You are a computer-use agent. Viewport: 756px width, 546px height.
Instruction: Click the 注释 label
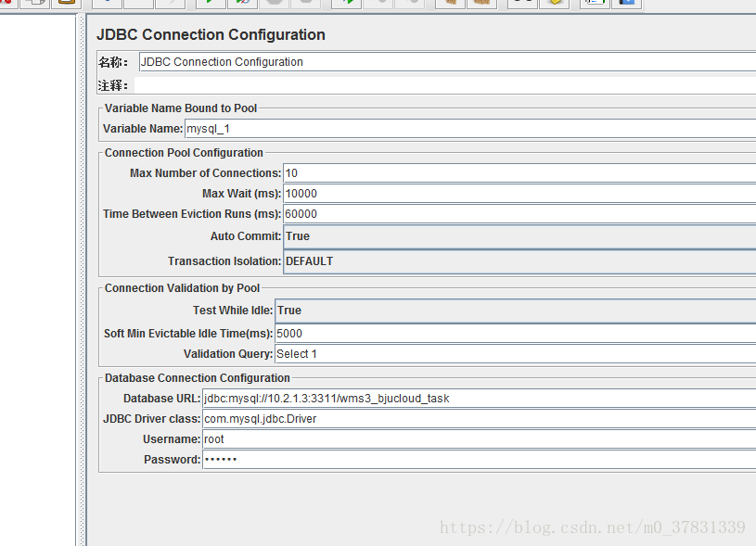click(113, 85)
